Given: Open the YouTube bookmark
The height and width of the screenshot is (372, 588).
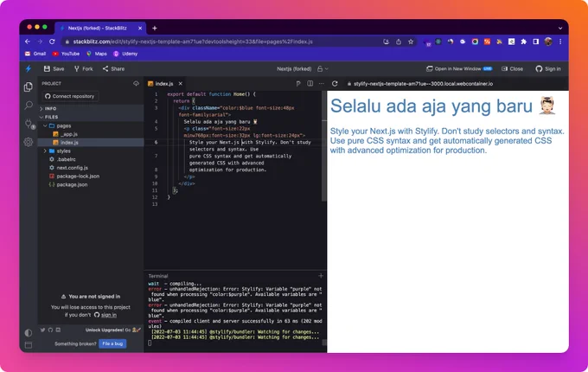Looking at the screenshot, I should (66, 54).
